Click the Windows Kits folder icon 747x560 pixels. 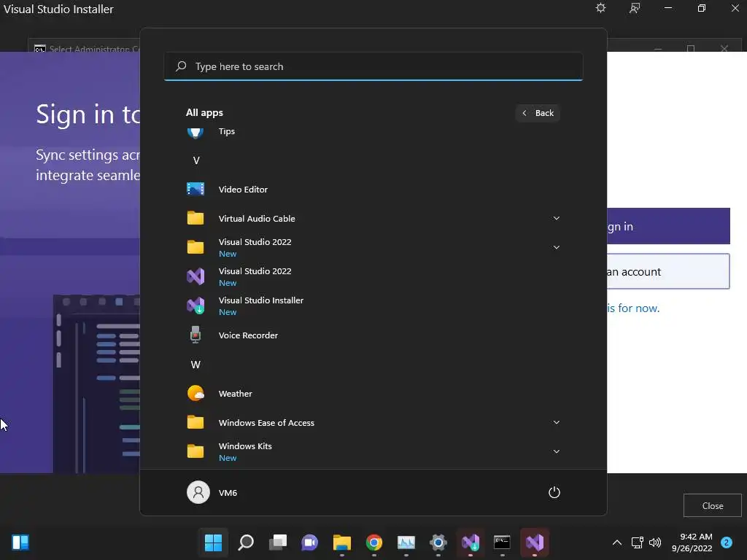pyautogui.click(x=196, y=451)
